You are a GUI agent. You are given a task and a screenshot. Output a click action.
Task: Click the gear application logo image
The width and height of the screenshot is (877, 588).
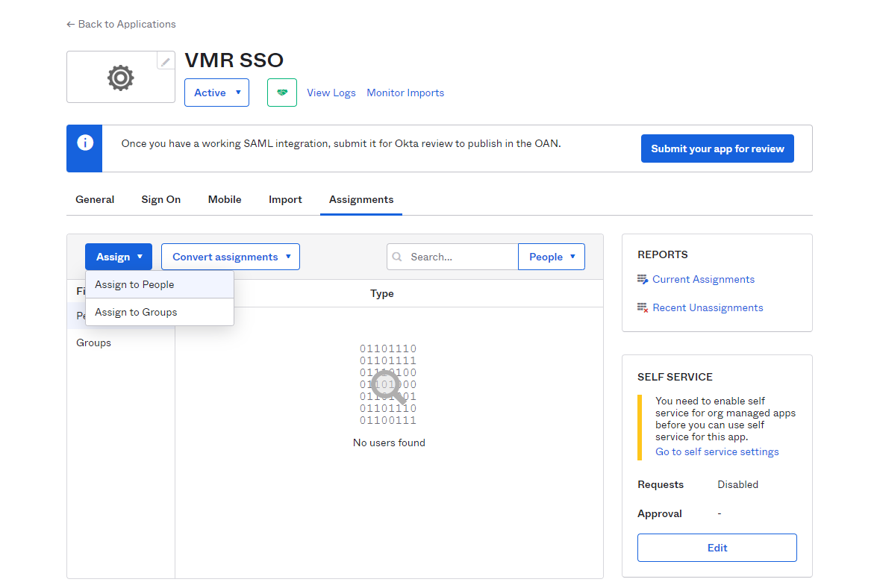pos(120,78)
